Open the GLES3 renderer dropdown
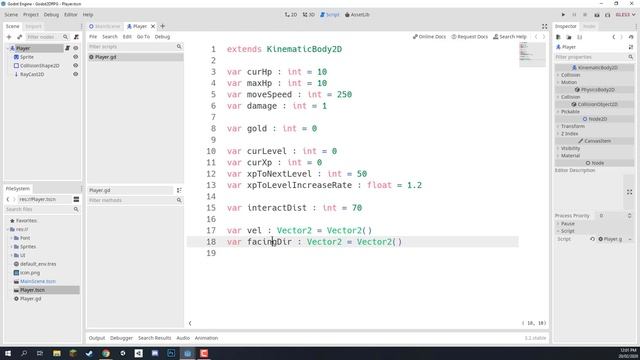640x360 pixels. [x=625, y=15]
